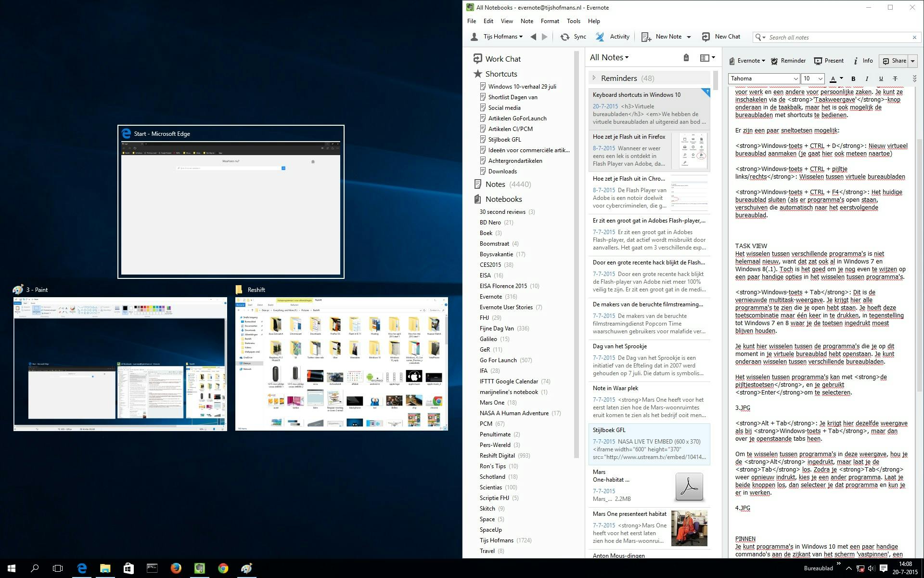Toggle underline formatting
The image size is (924, 578).
[x=881, y=79]
